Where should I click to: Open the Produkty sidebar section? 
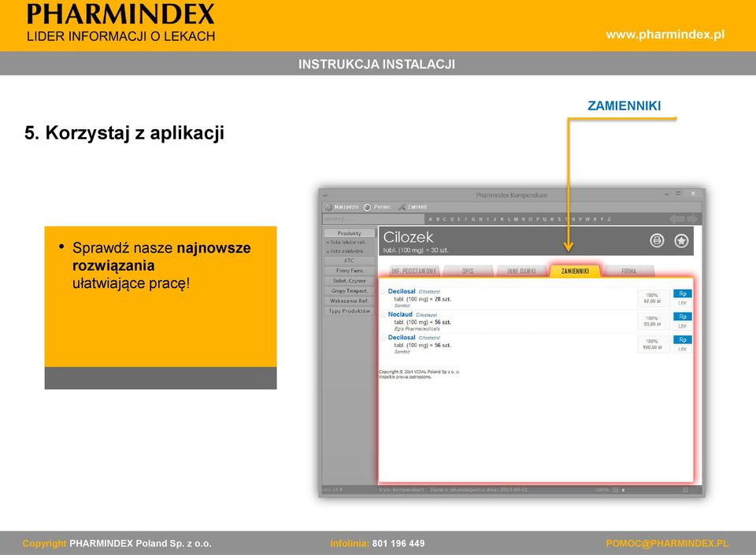[350, 233]
